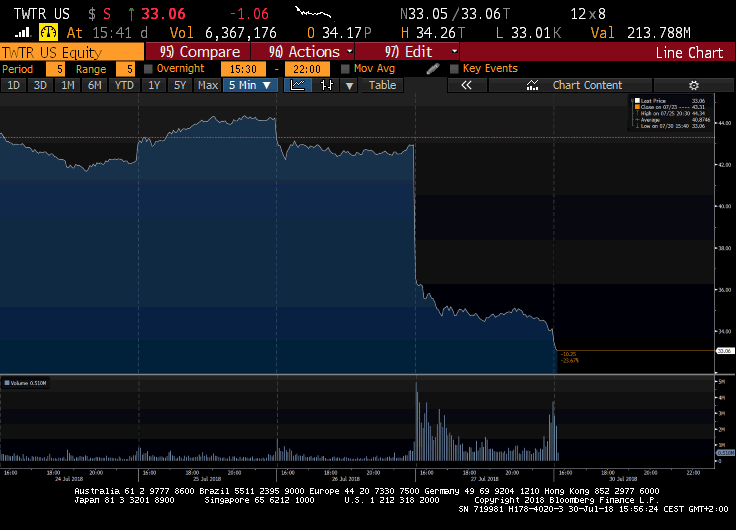This screenshot has height=530, width=736.
Task: Expand the Edit menu arrow
Action: tap(454, 51)
